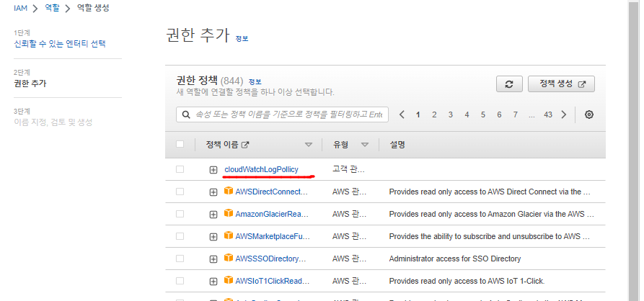Open the 정보 link beside 권한 추가 title

[242, 39]
